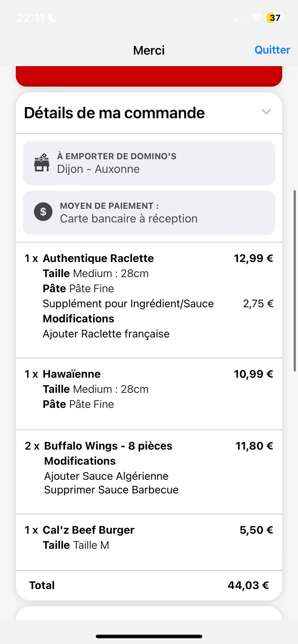Tap the Cal'z Beef Burger item
This screenshot has height=644, width=298.
point(89,530)
